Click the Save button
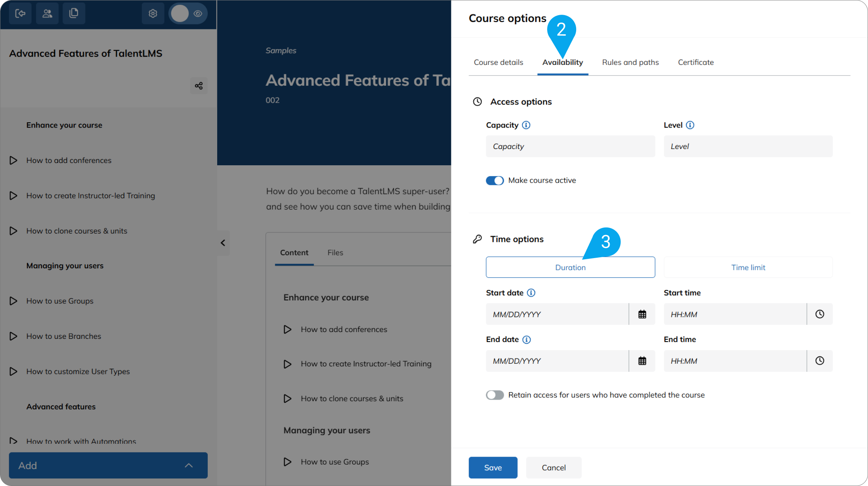This screenshot has width=868, height=486. tap(493, 468)
